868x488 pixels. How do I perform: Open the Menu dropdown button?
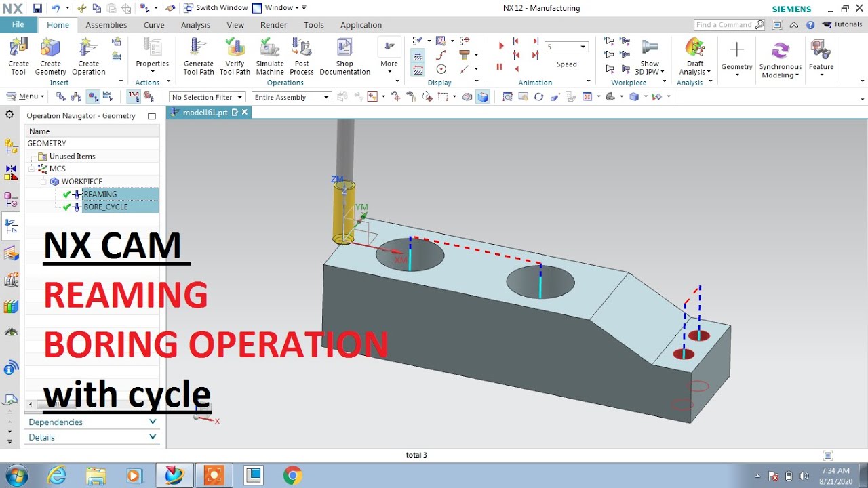[x=25, y=97]
